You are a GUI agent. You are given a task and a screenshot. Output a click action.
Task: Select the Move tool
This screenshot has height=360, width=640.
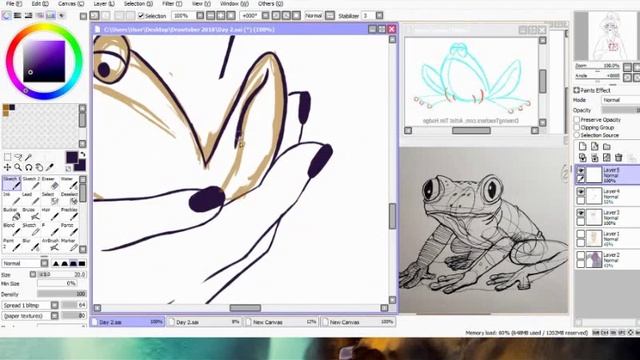[x=7, y=167]
